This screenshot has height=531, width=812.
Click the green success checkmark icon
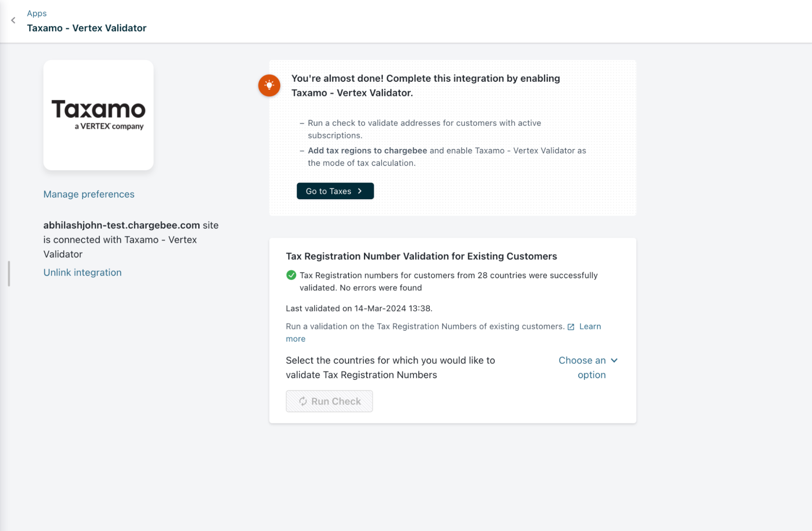(x=291, y=275)
